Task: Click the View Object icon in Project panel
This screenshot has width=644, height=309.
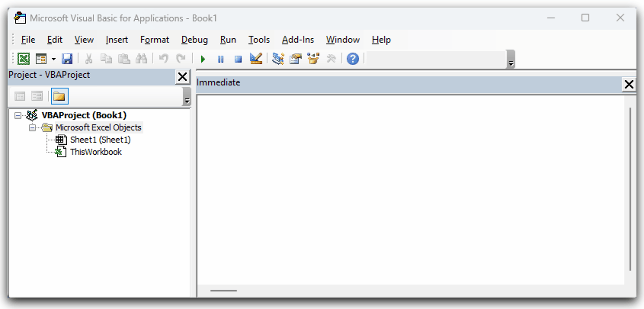Action: (37, 97)
